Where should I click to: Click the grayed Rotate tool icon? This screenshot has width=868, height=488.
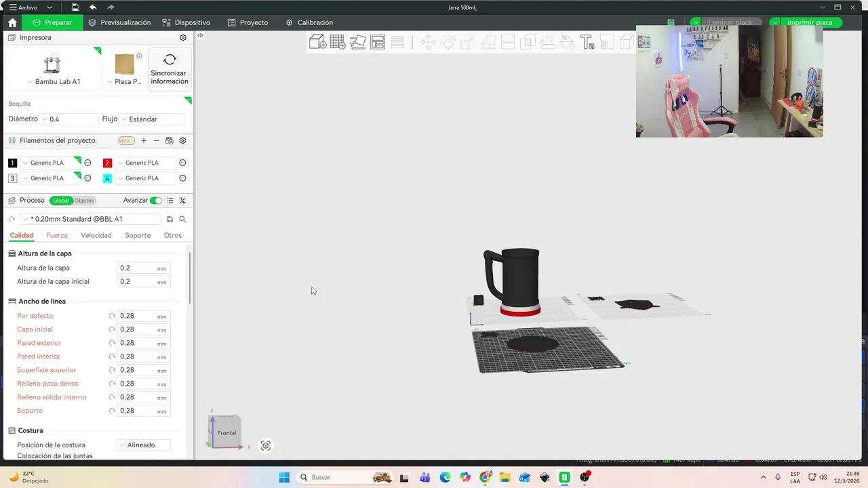pyautogui.click(x=448, y=43)
